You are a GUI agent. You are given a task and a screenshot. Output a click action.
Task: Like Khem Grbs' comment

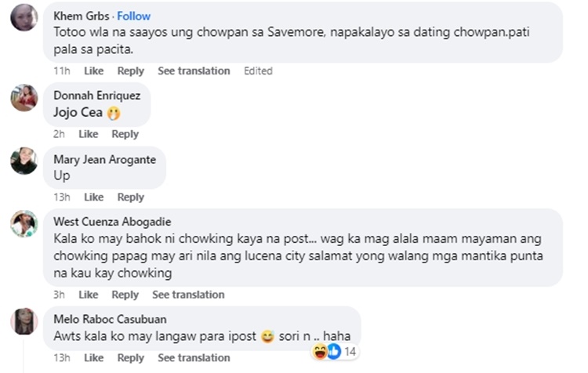93,71
